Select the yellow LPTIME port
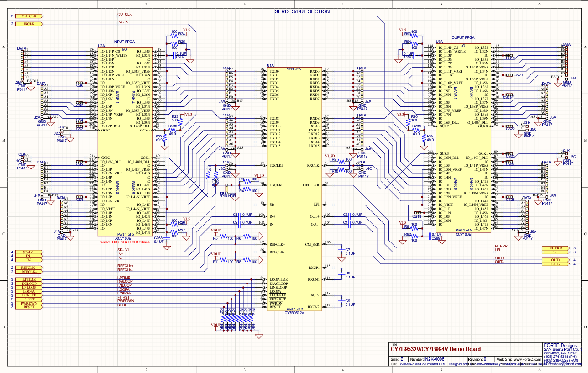The width and height of the screenshot is (588, 373). click(29, 279)
